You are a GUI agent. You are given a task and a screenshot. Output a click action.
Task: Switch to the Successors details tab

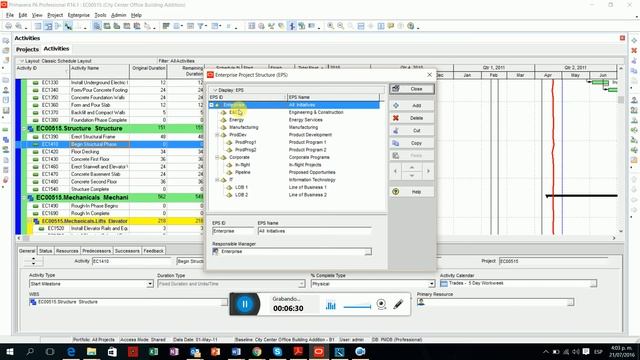click(127, 251)
